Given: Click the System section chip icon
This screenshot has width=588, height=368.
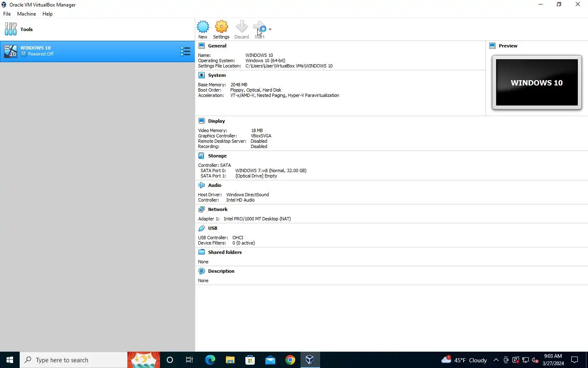Looking at the screenshot, I should pos(201,75).
